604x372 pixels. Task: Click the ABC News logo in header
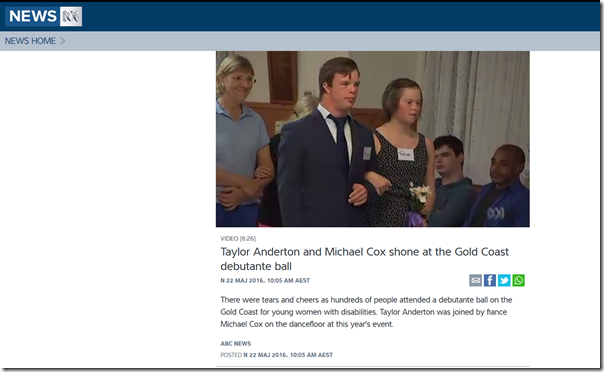(x=44, y=16)
